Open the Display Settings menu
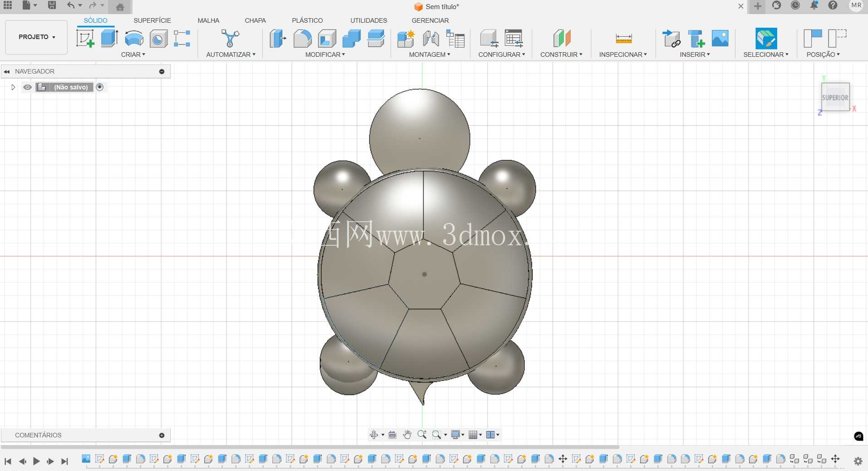Screen dimensions: 868x471 pos(457,435)
